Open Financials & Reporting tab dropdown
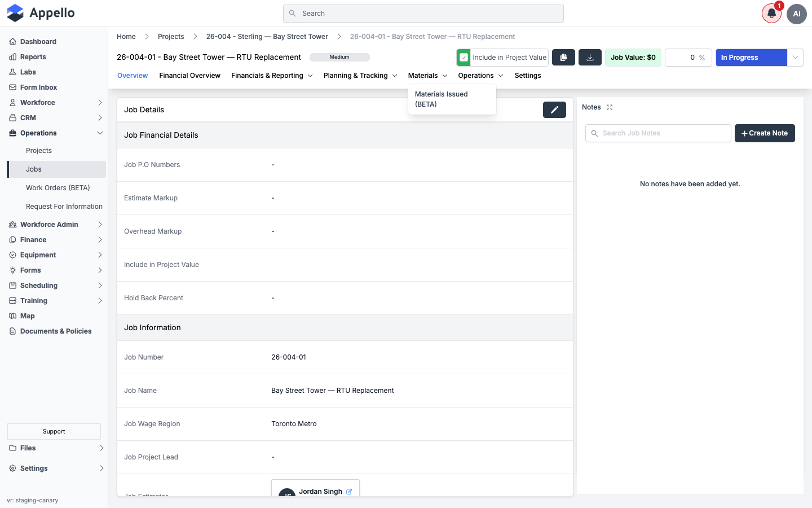This screenshot has width=812, height=508. [272, 76]
